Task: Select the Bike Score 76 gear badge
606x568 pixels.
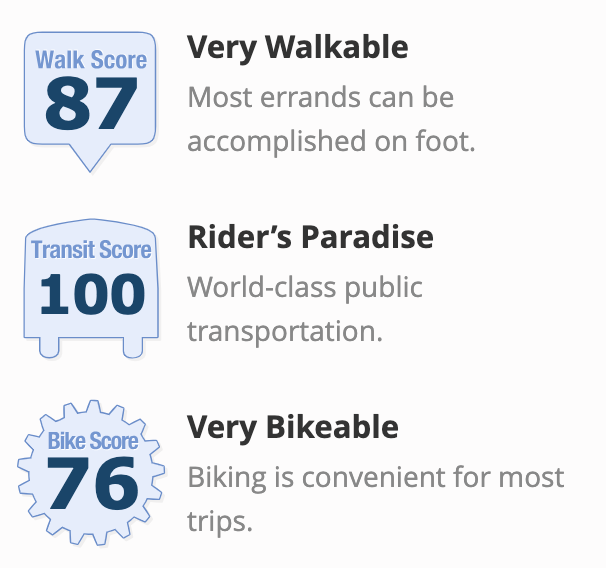Action: click(x=91, y=473)
